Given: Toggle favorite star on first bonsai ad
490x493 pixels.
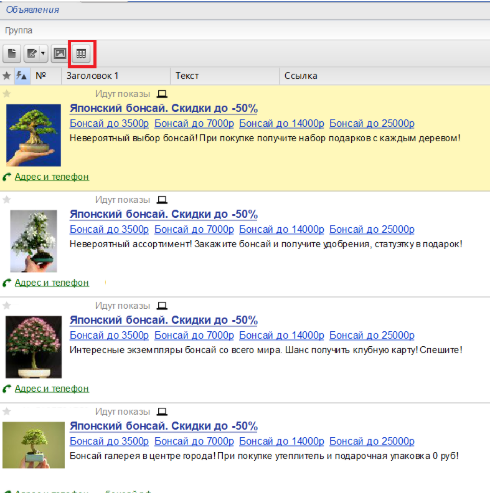Looking at the screenshot, I should [7, 94].
